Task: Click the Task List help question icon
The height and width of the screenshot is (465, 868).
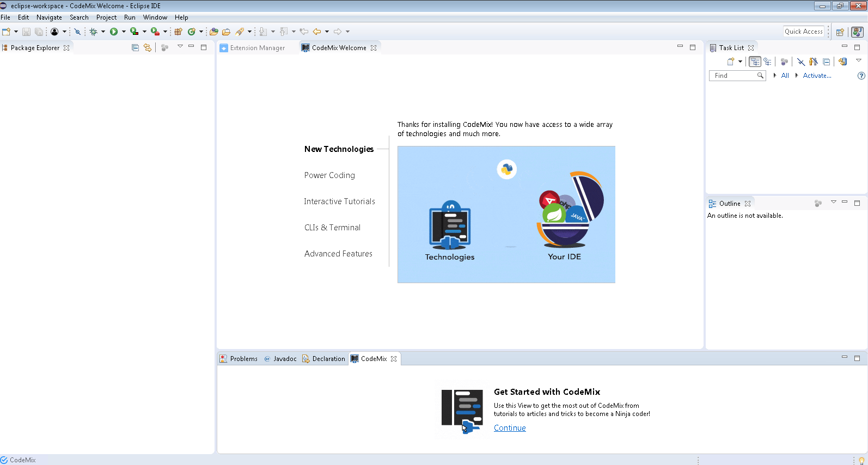Action: tap(861, 76)
